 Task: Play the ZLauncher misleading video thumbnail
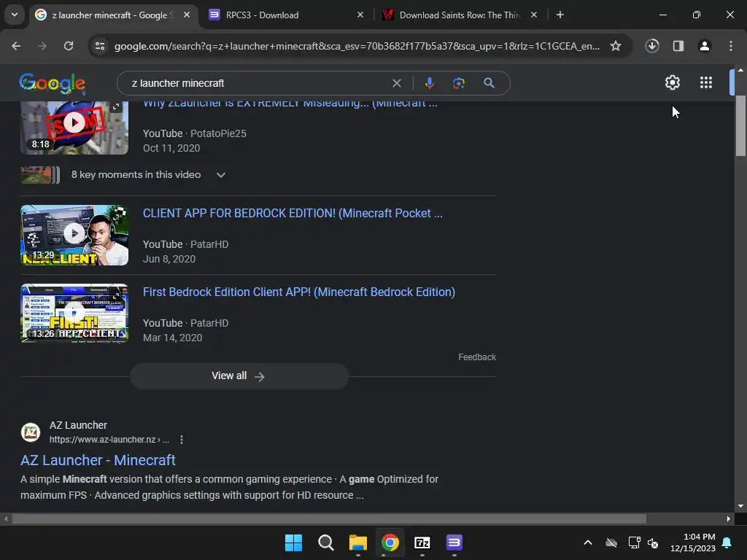[74, 127]
